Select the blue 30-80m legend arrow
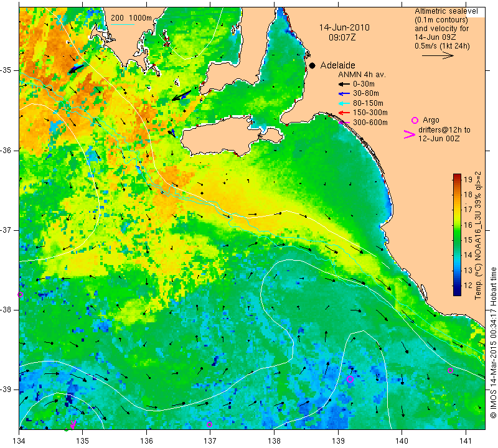 click(x=344, y=94)
